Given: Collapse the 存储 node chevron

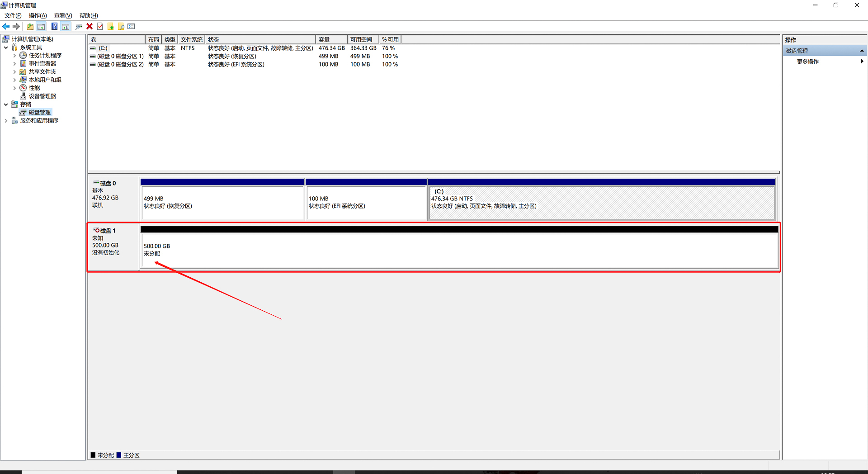Looking at the screenshot, I should coord(6,104).
